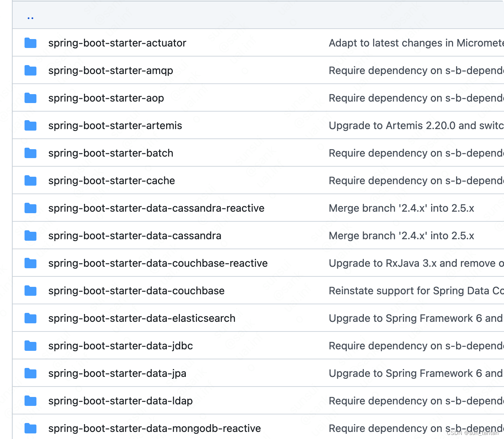Click folder icon for spring-boot-starter-data-jdbc
The width and height of the screenshot is (504, 439).
[30, 346]
